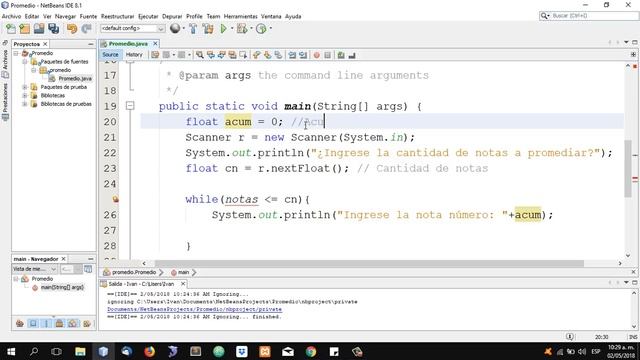Click the Undo toolbar icon

(x=72, y=29)
